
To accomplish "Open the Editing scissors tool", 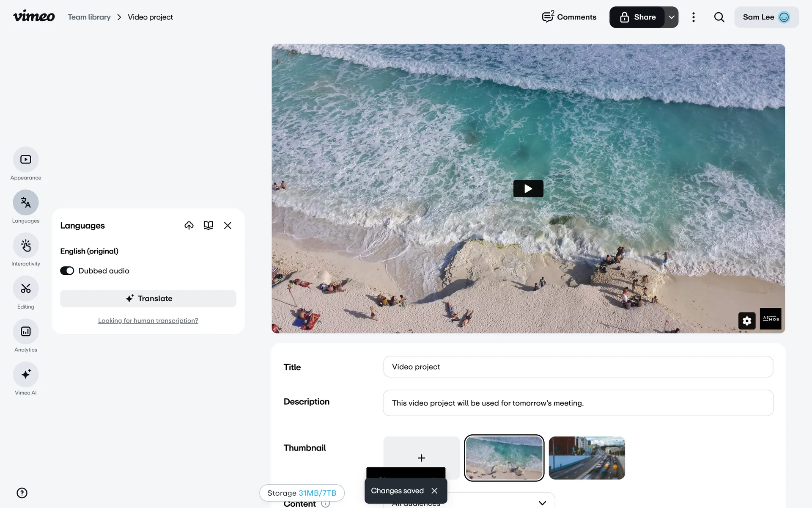I will [x=26, y=289].
